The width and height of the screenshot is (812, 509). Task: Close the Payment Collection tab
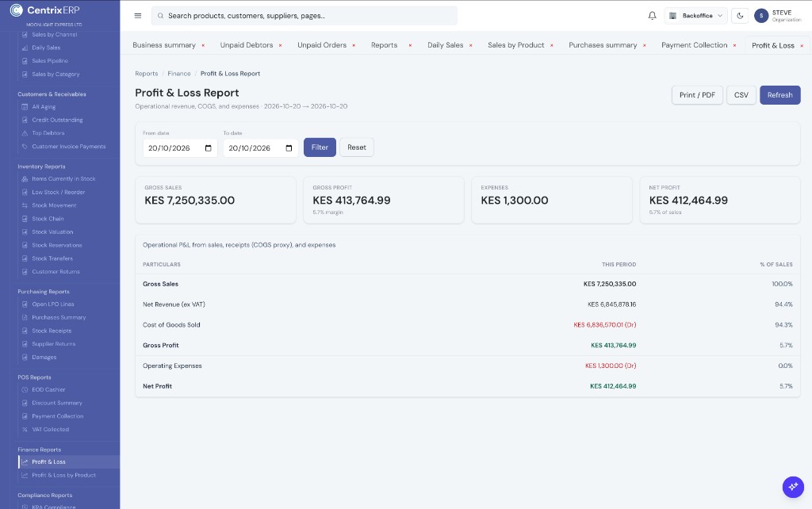click(734, 45)
